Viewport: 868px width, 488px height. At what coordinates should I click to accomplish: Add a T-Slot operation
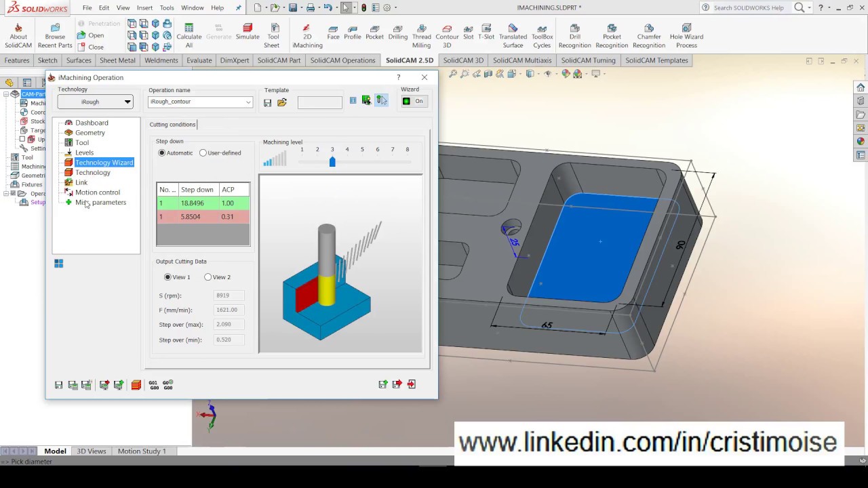[486, 33]
